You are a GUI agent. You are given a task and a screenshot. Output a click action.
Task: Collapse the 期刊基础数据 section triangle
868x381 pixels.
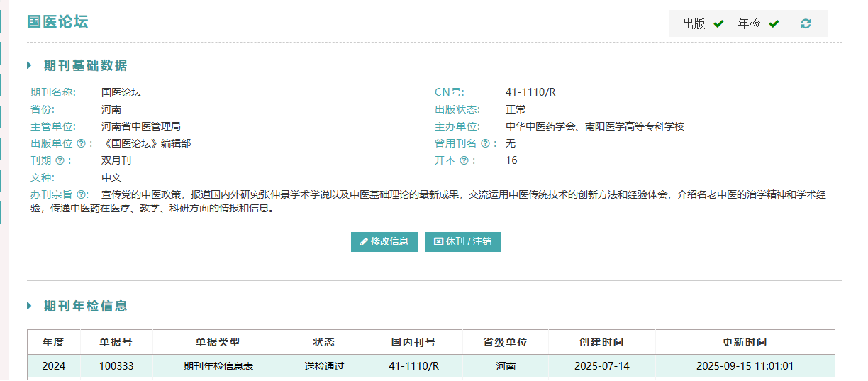pyautogui.click(x=30, y=65)
